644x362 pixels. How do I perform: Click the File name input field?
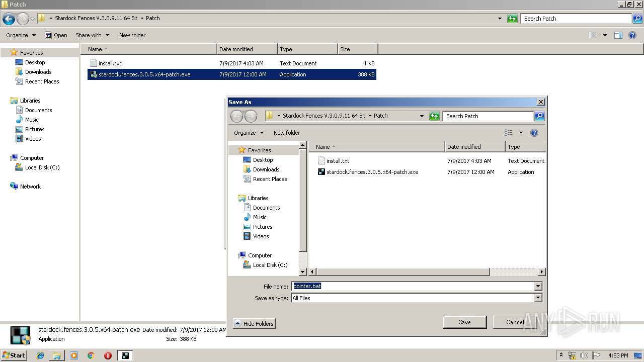point(413,286)
